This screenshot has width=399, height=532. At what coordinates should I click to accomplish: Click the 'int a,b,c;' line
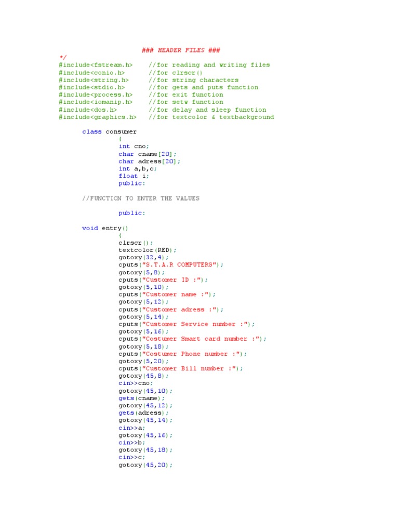tap(137, 169)
